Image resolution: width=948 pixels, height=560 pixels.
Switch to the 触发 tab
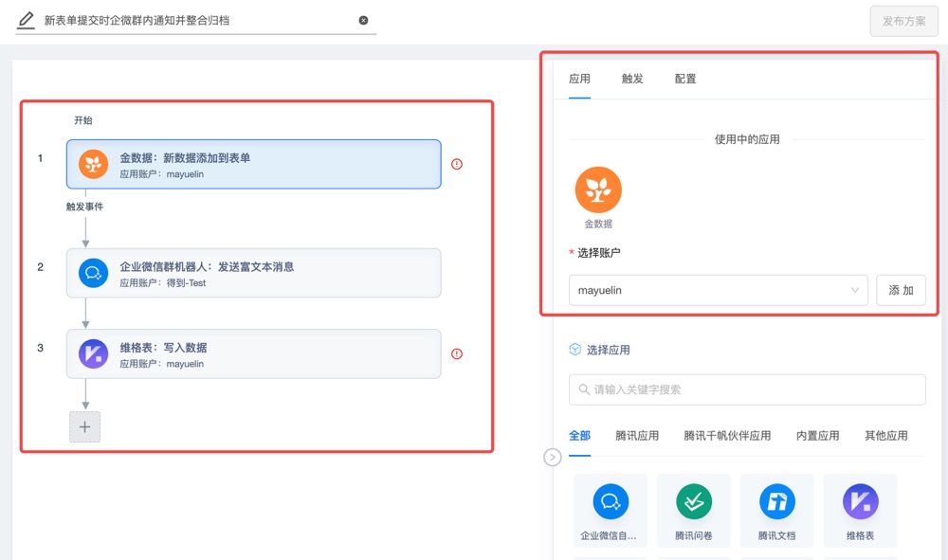[x=632, y=80]
